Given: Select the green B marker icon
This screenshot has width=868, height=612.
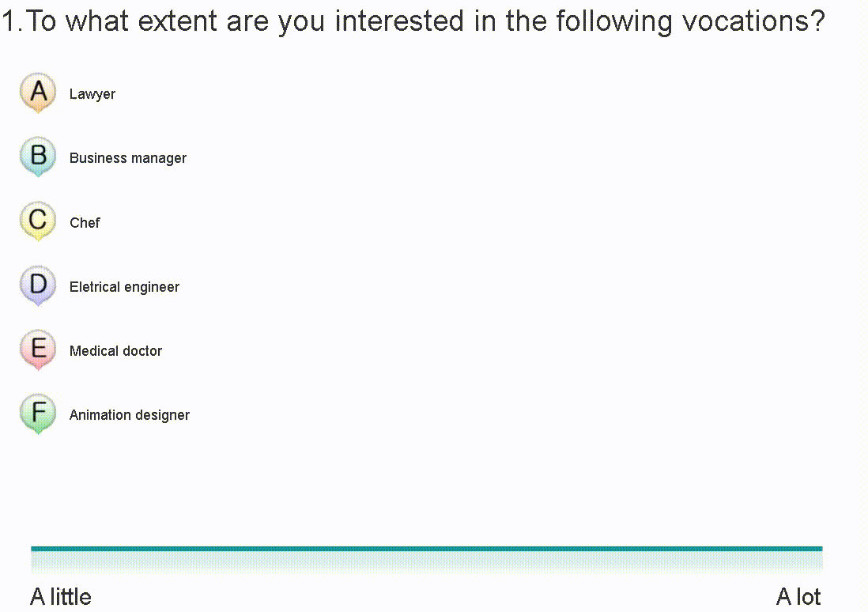Looking at the screenshot, I should click(38, 156).
